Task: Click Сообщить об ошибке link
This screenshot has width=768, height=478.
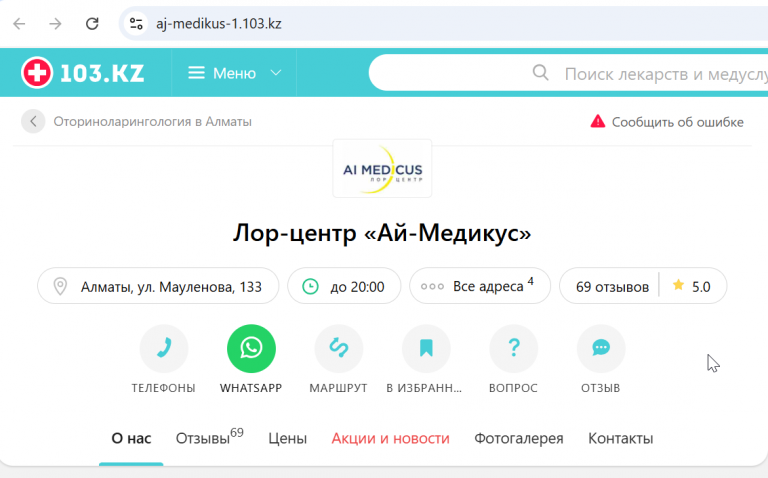Action: pos(677,122)
